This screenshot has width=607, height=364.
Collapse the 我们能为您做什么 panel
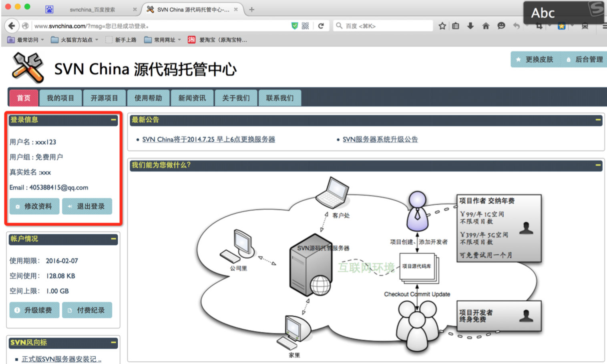(598, 165)
